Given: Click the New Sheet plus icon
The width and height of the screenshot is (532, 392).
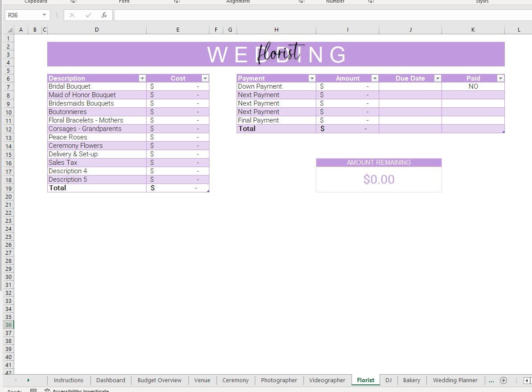Looking at the screenshot, I should [x=504, y=380].
